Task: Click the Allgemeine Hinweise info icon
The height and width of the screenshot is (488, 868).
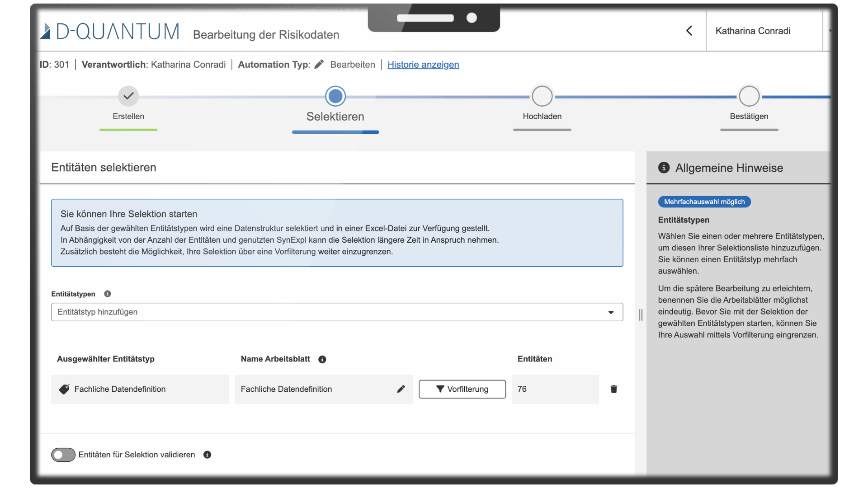Action: coord(664,168)
